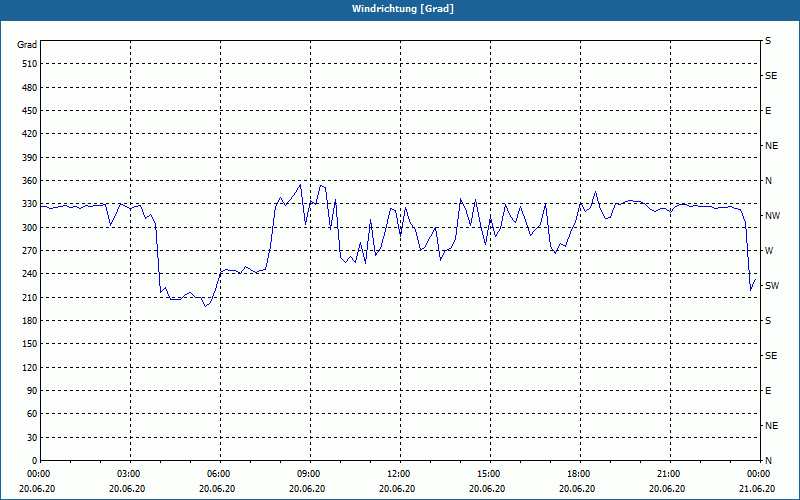This screenshot has width=800, height=500.
Task: Pick the 360 tick label
Action: [x=30, y=181]
